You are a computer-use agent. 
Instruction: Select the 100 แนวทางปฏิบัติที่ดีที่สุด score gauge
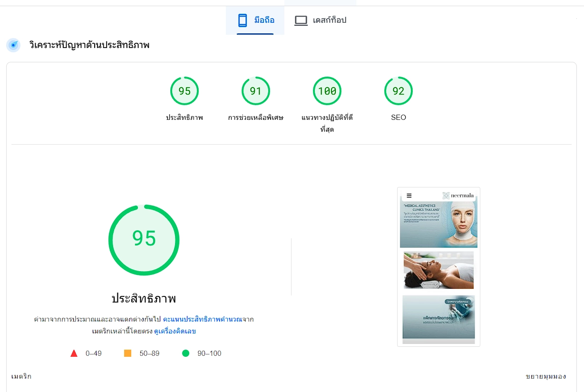[x=327, y=91]
